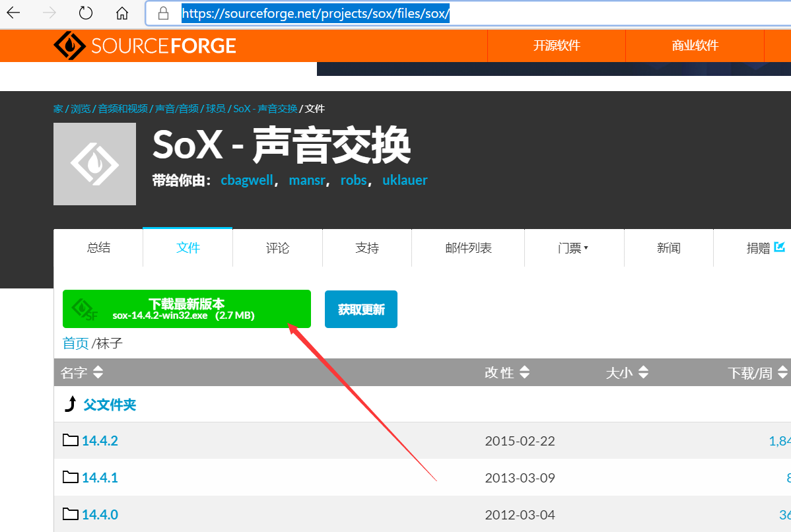791x532 pixels.
Task: Open browser home page icon
Action: [122, 13]
